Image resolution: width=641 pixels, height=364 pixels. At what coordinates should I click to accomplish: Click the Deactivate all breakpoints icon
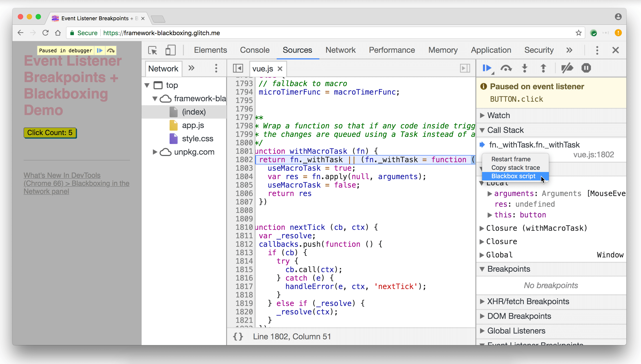[x=567, y=68]
